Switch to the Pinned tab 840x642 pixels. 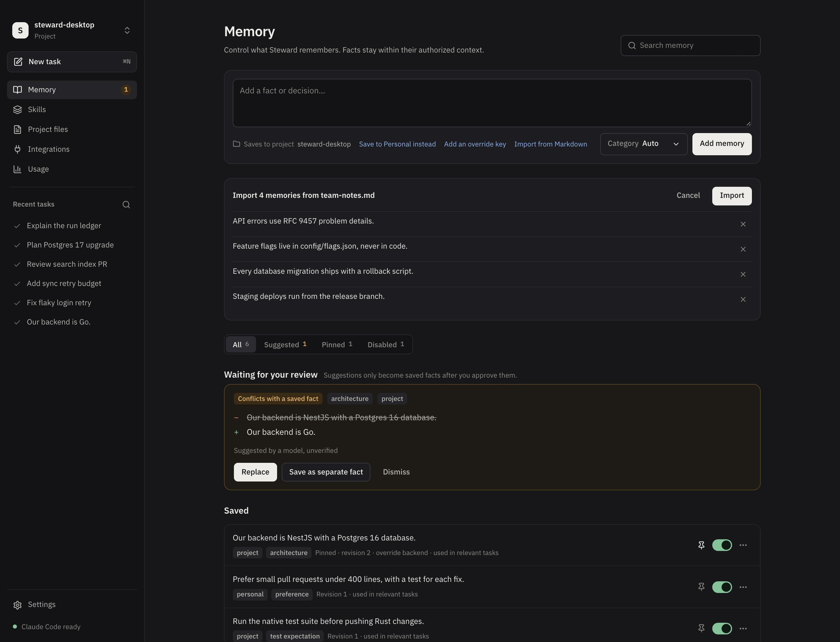click(337, 345)
